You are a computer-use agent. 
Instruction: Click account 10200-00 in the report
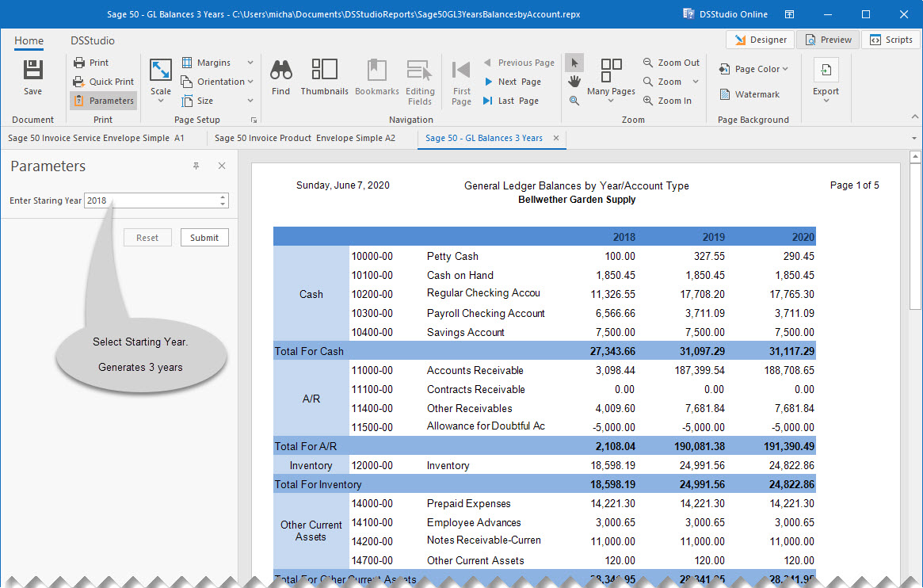pyautogui.click(x=372, y=294)
